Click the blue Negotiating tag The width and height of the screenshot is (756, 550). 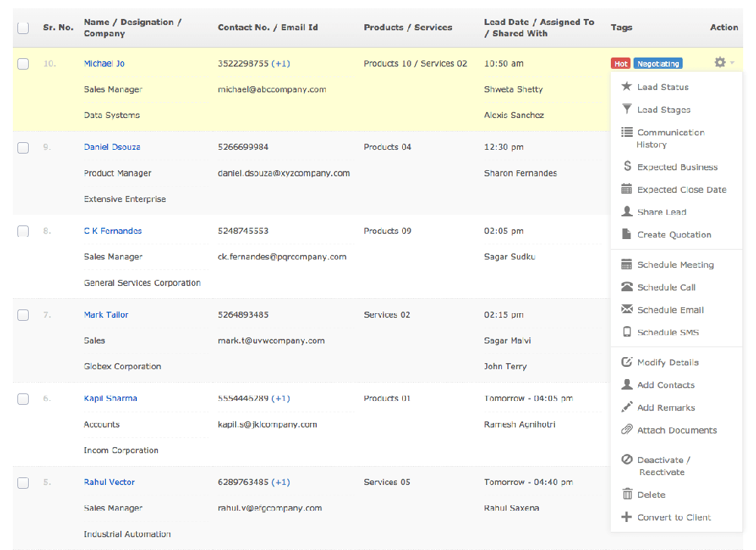click(658, 64)
